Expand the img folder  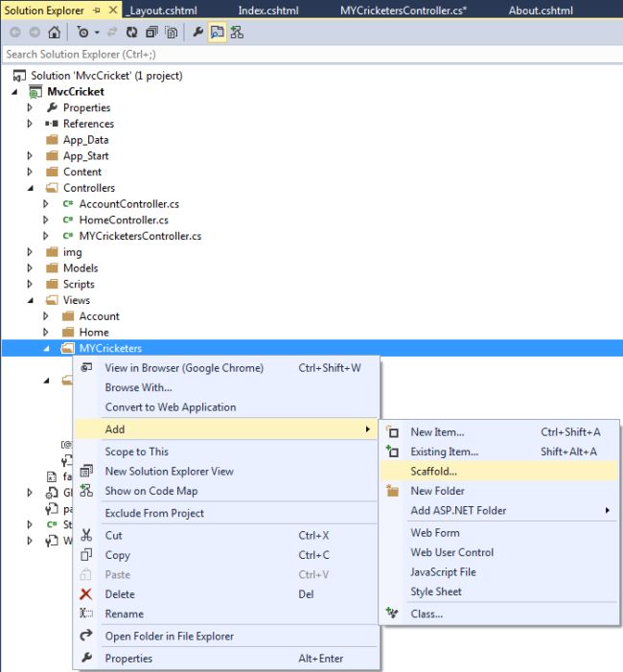30,252
